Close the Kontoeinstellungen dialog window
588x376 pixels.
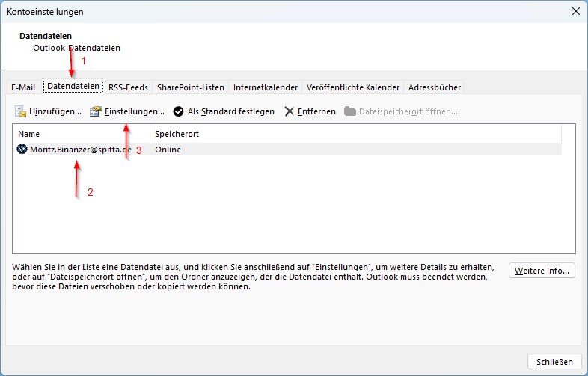(x=575, y=11)
